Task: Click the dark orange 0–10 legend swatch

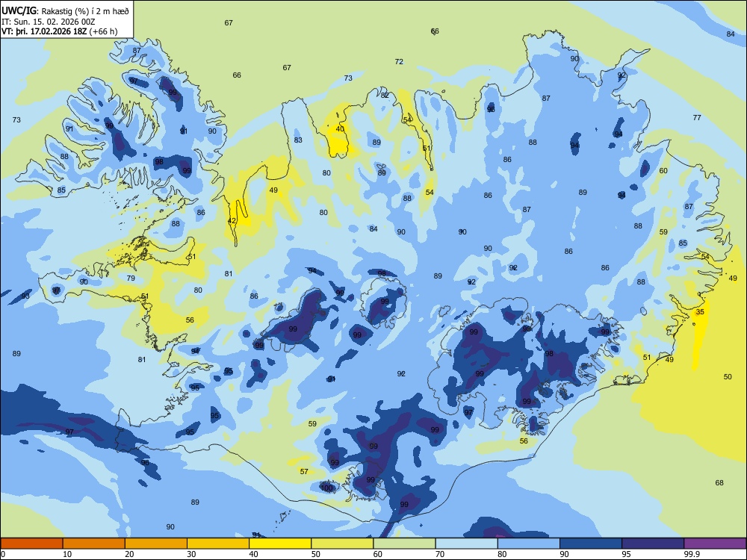Action: (x=31, y=544)
